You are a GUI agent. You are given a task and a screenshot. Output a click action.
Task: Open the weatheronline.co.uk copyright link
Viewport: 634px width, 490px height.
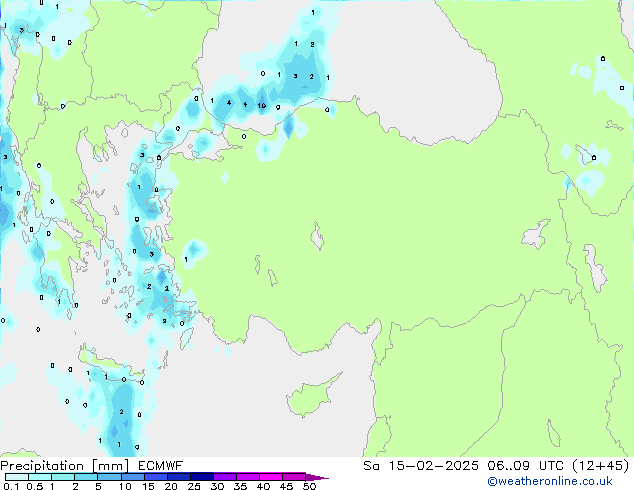point(550,481)
